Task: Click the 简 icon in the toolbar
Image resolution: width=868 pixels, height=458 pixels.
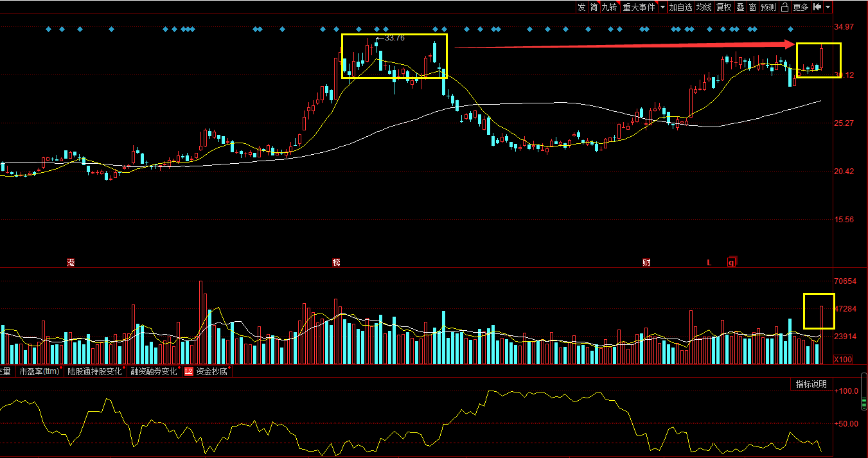Action: 594,7
